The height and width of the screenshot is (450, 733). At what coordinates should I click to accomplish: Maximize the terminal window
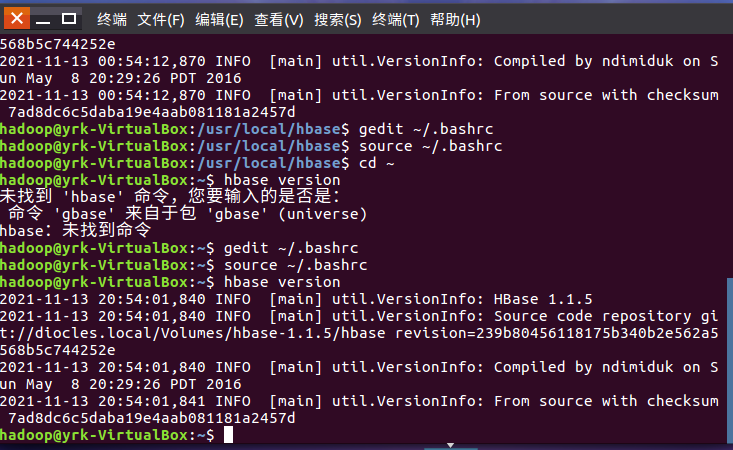click(68, 19)
